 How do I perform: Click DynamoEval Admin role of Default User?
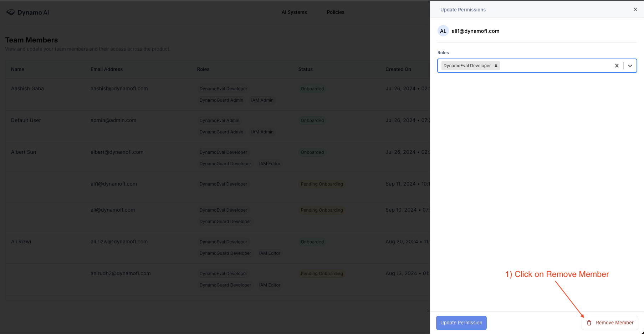click(x=219, y=121)
